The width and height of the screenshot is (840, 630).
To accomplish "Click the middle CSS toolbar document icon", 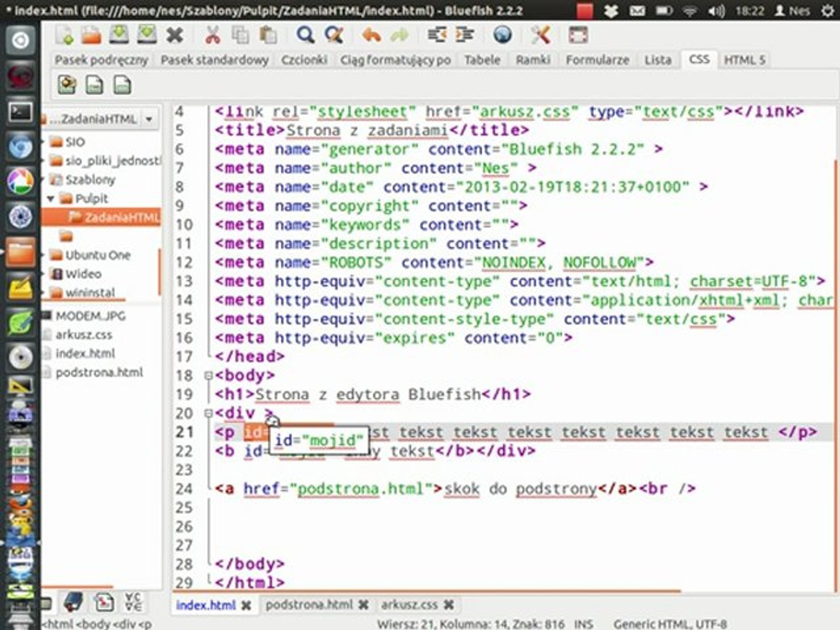I will point(94,85).
